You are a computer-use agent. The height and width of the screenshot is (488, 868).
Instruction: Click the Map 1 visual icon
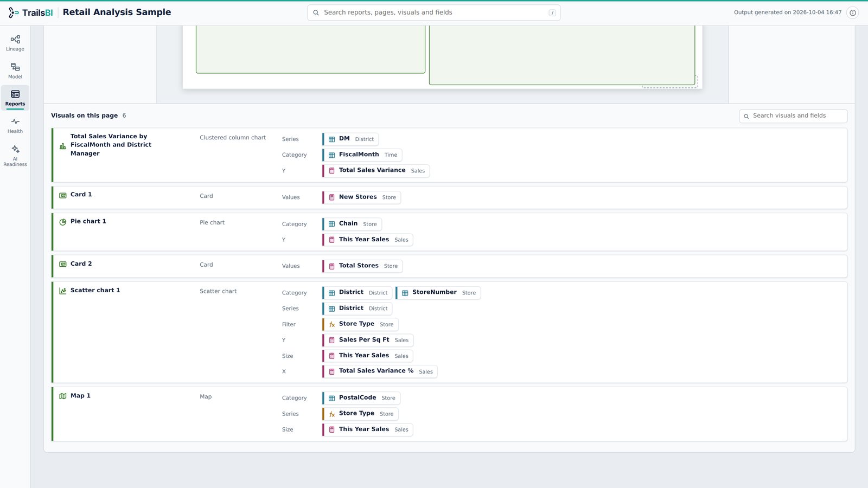(x=63, y=396)
